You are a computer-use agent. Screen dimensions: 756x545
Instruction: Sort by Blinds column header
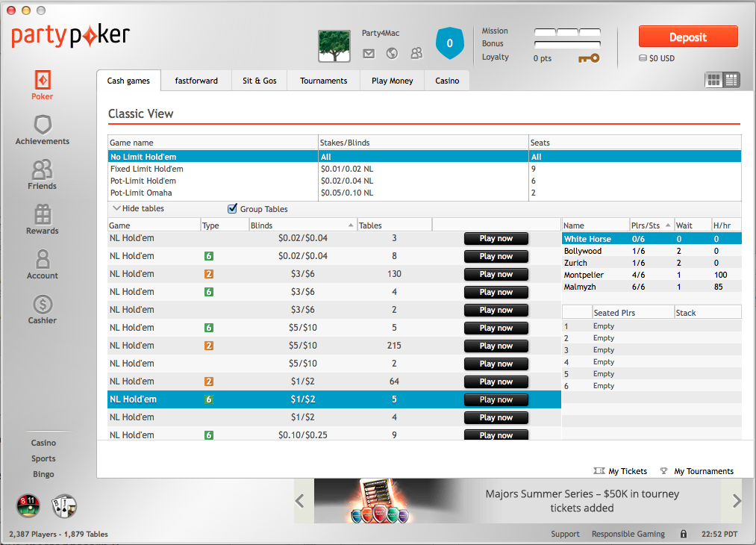pyautogui.click(x=302, y=225)
